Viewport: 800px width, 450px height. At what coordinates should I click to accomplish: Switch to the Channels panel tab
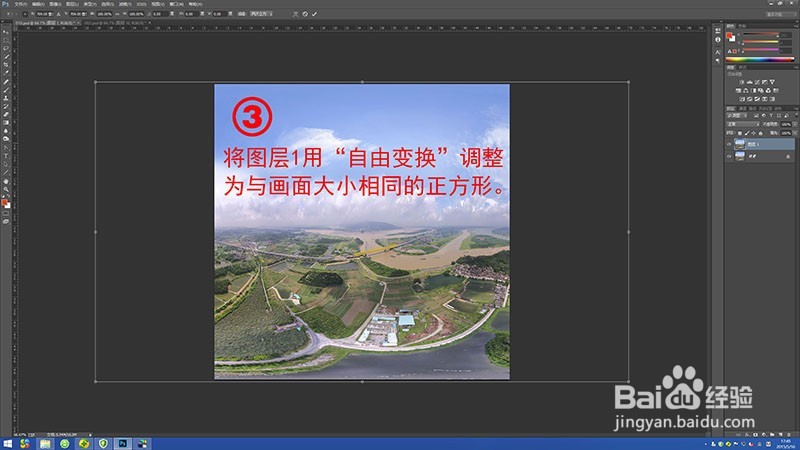(x=743, y=109)
